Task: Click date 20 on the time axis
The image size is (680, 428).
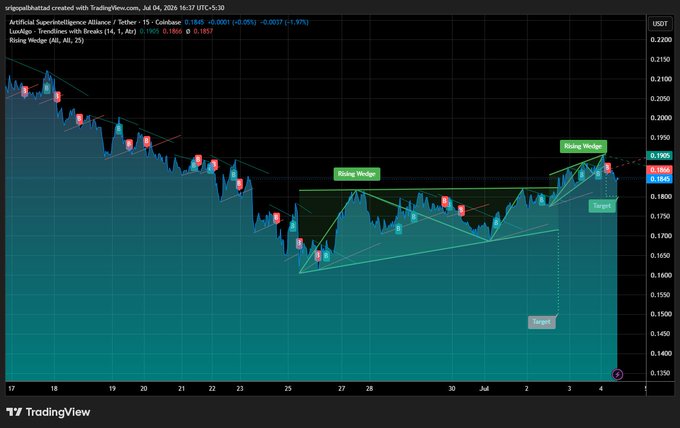Action: tap(144, 389)
